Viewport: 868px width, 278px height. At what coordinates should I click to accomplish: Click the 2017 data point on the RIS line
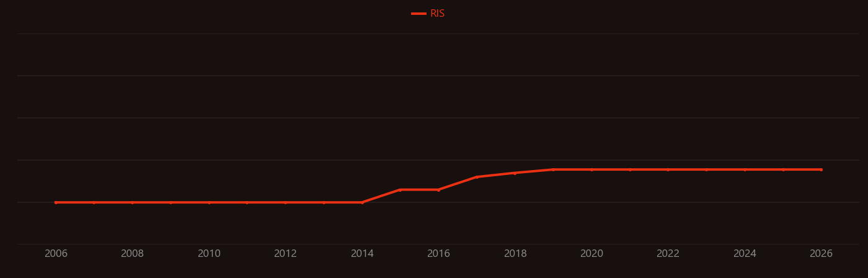pyautogui.click(x=477, y=177)
